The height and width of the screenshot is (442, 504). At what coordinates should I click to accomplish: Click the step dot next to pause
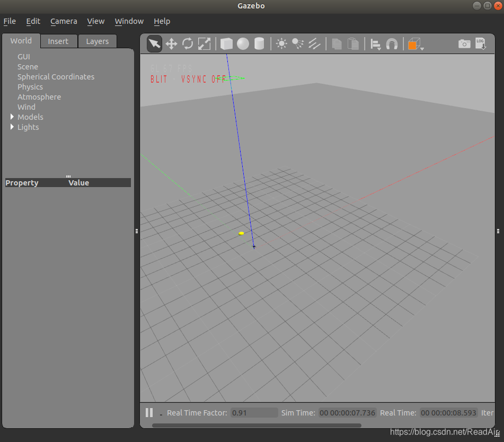coord(161,415)
